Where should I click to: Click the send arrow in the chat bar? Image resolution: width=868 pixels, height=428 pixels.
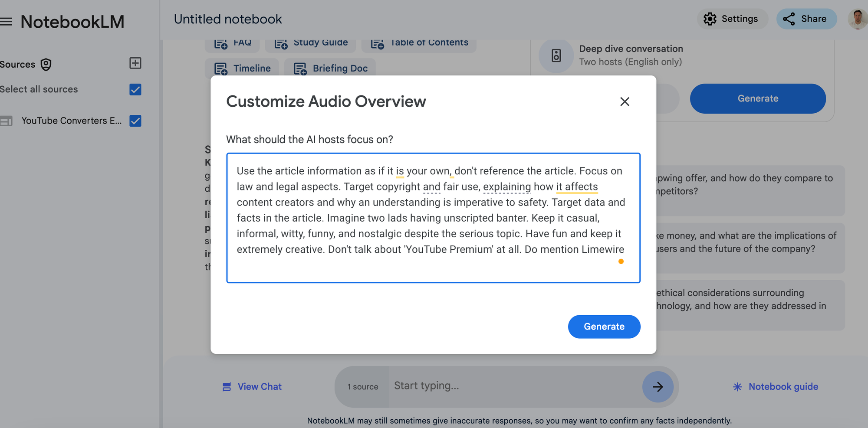tap(658, 386)
